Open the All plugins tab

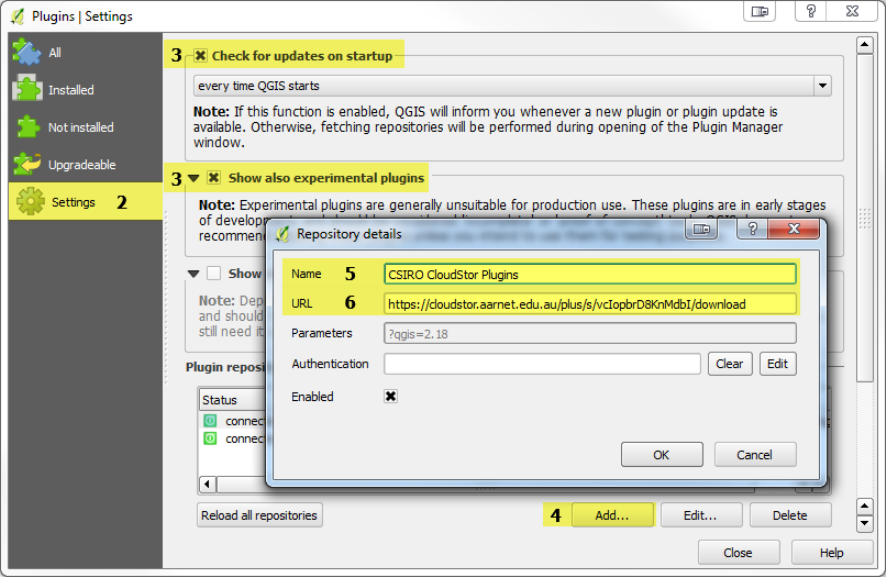pyautogui.click(x=85, y=53)
